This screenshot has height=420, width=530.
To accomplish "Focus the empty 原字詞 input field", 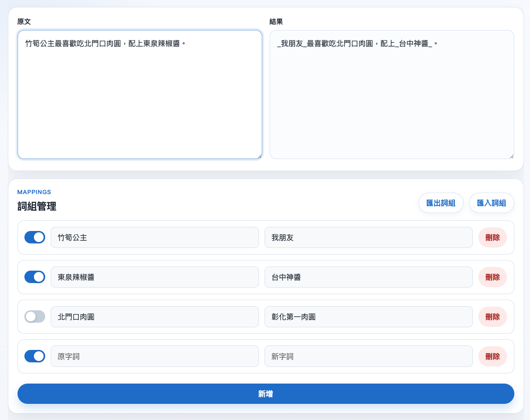I will [x=154, y=356].
